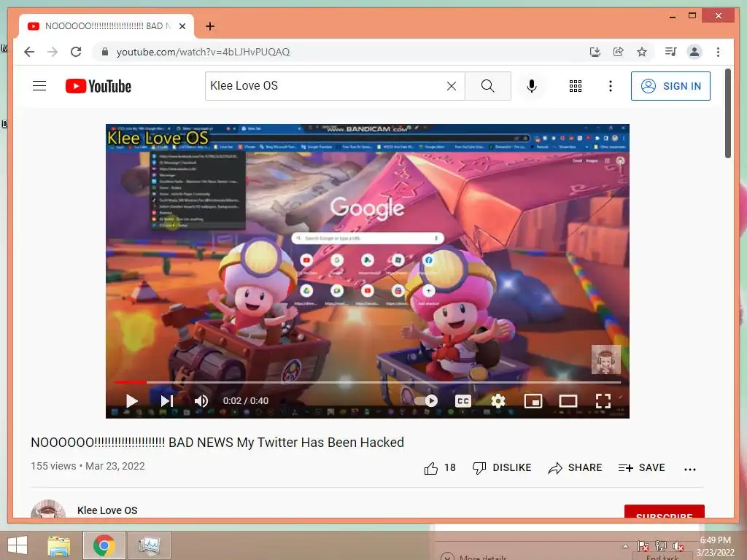Close the NOOOOOO BAD NEWS tab
The height and width of the screenshot is (560, 747).
[x=182, y=26]
